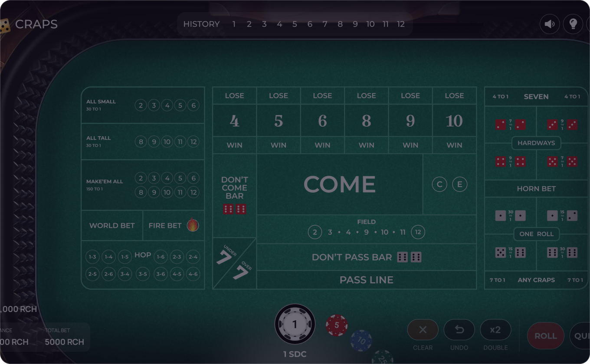Image resolution: width=590 pixels, height=364 pixels.
Task: Undo the last bet
Action: [x=459, y=330]
